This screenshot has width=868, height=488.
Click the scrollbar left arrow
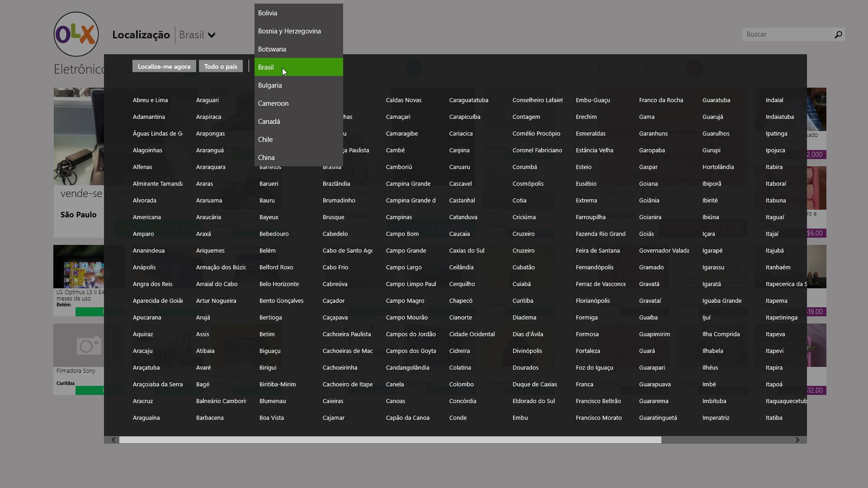point(113,440)
